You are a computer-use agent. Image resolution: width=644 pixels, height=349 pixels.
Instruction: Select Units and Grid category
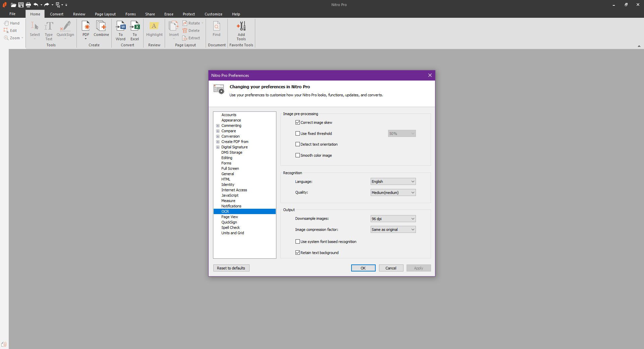[x=233, y=233]
